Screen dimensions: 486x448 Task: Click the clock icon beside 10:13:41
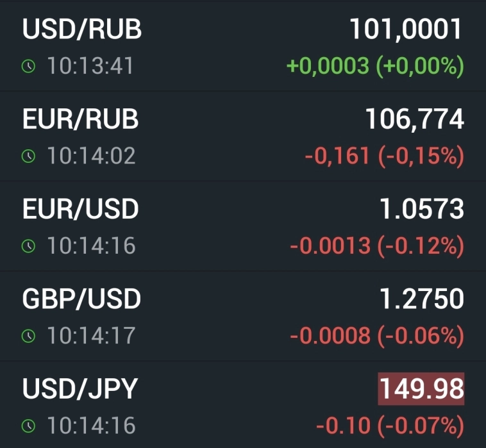[x=28, y=66]
